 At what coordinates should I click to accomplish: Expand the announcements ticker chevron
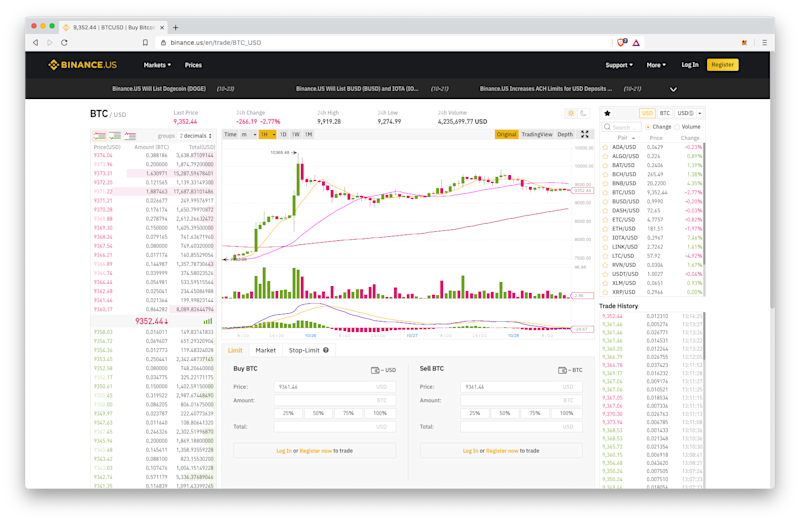(x=673, y=89)
